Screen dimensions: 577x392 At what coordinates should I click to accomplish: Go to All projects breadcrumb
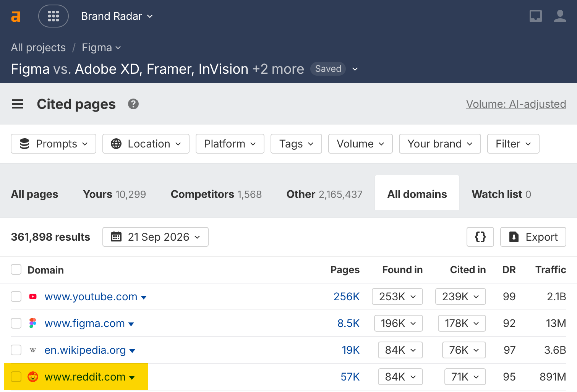(x=38, y=48)
